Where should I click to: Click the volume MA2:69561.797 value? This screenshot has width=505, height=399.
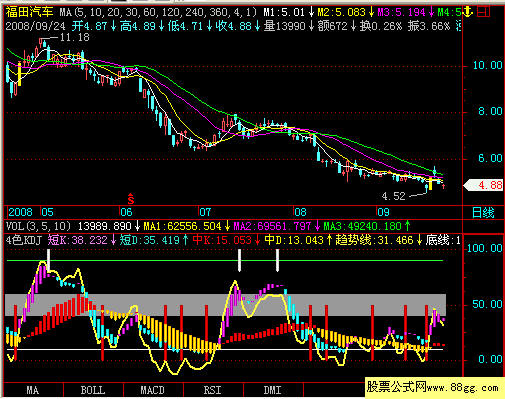[x=272, y=226]
